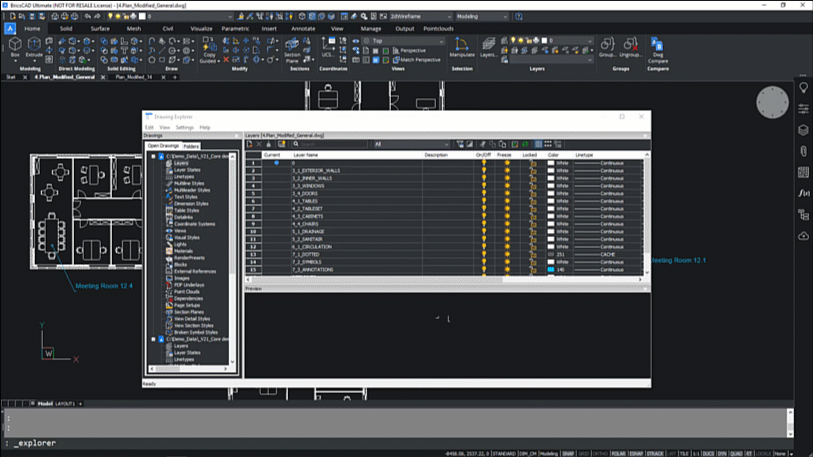Switch to the Plan_Modified_14 document tab

pyautogui.click(x=134, y=77)
